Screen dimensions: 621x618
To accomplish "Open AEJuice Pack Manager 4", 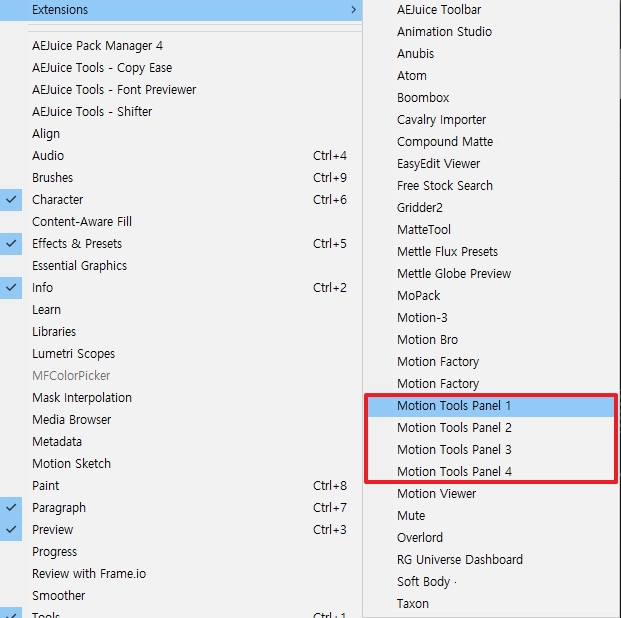I will coord(97,46).
